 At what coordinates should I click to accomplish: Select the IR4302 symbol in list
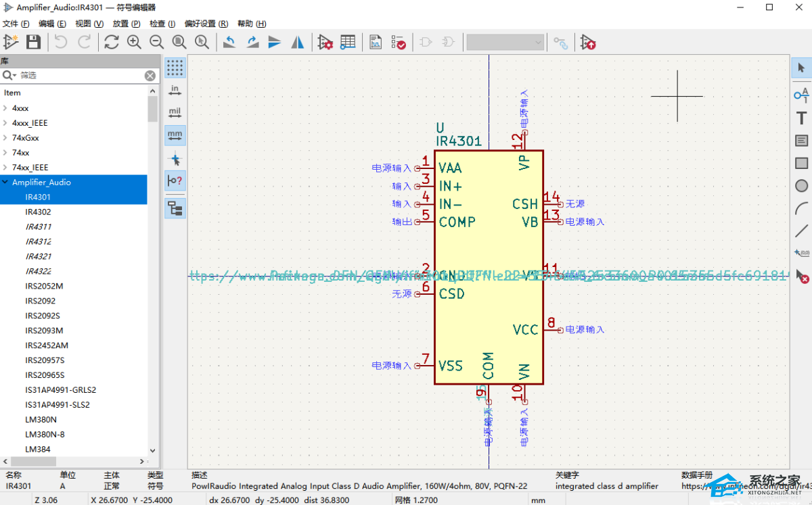click(38, 212)
